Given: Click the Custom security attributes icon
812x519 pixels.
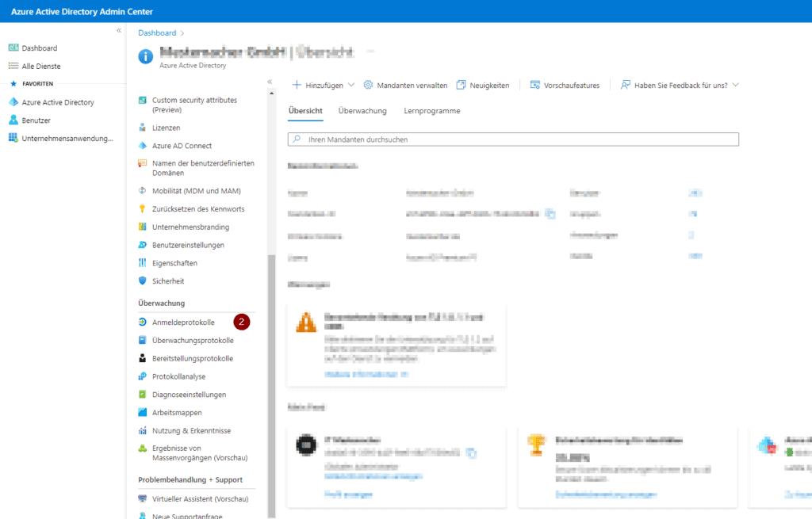Looking at the screenshot, I should pos(143,100).
